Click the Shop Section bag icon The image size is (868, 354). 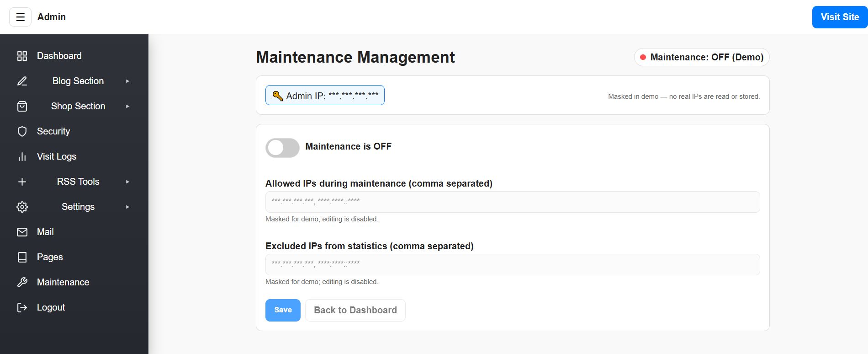(x=22, y=106)
